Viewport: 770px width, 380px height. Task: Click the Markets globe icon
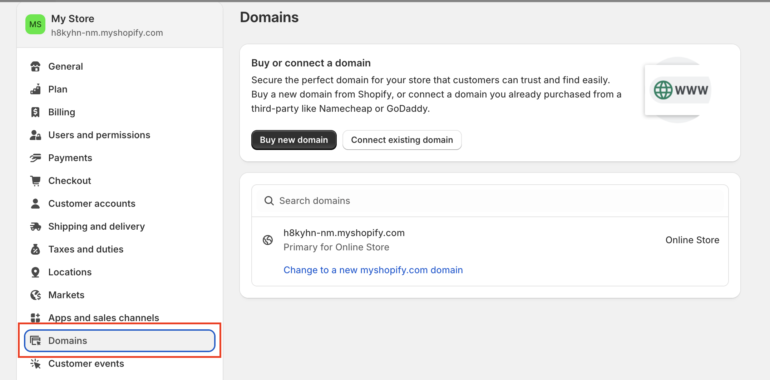[35, 295]
